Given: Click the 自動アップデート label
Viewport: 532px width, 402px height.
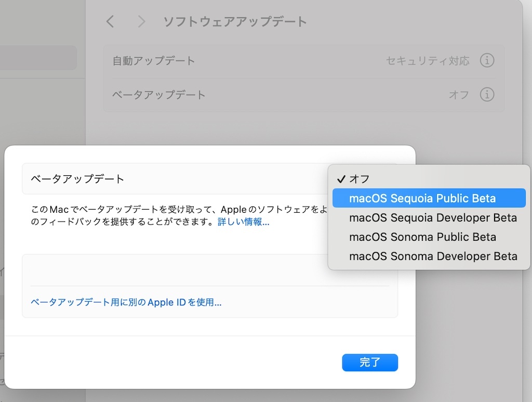Looking at the screenshot, I should (x=154, y=61).
